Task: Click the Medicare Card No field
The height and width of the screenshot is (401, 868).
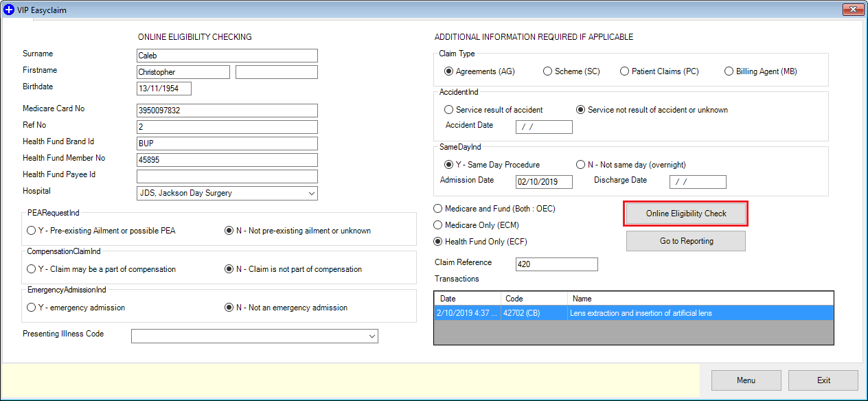Action: pyautogui.click(x=227, y=111)
